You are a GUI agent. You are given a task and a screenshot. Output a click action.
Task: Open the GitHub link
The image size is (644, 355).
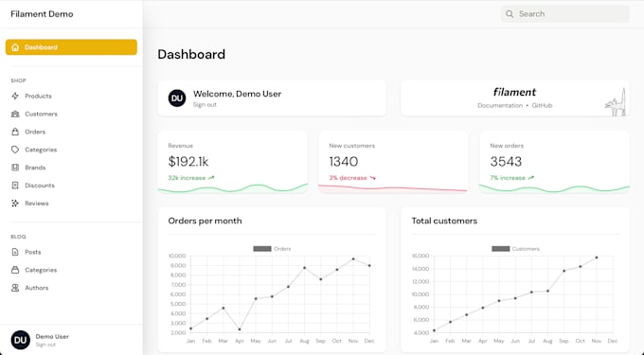coord(542,105)
